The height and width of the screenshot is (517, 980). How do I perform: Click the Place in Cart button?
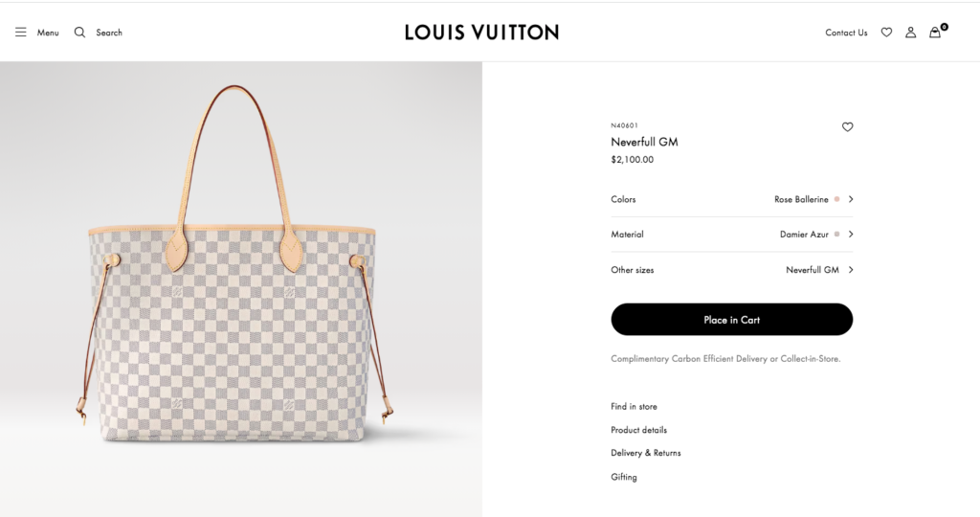coord(732,320)
